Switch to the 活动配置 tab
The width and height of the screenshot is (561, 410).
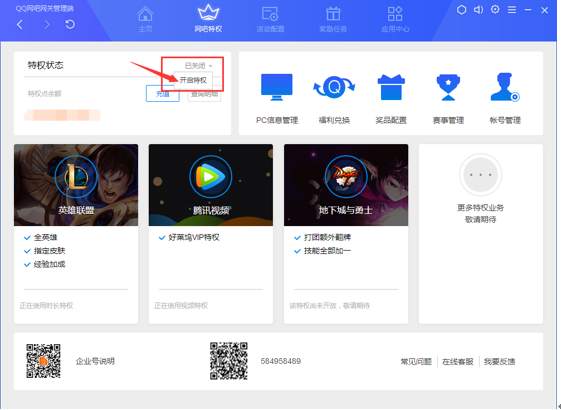(270, 19)
